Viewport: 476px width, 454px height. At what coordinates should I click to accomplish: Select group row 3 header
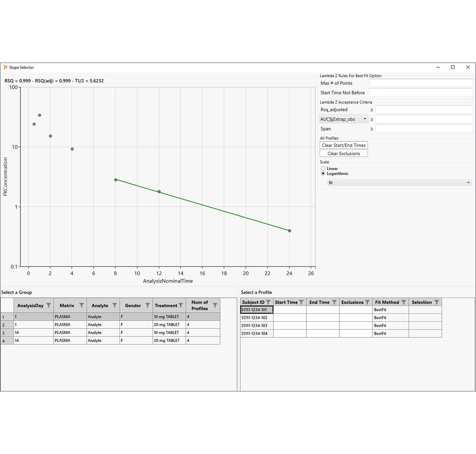[7, 333]
